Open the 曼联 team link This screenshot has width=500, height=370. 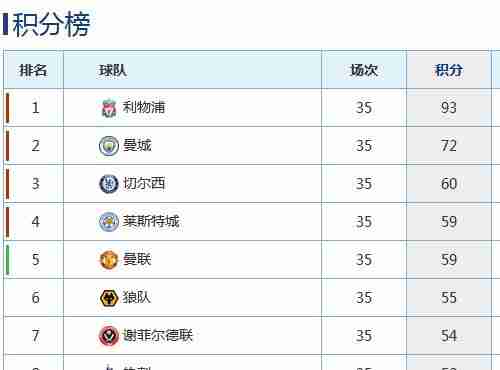point(137,259)
